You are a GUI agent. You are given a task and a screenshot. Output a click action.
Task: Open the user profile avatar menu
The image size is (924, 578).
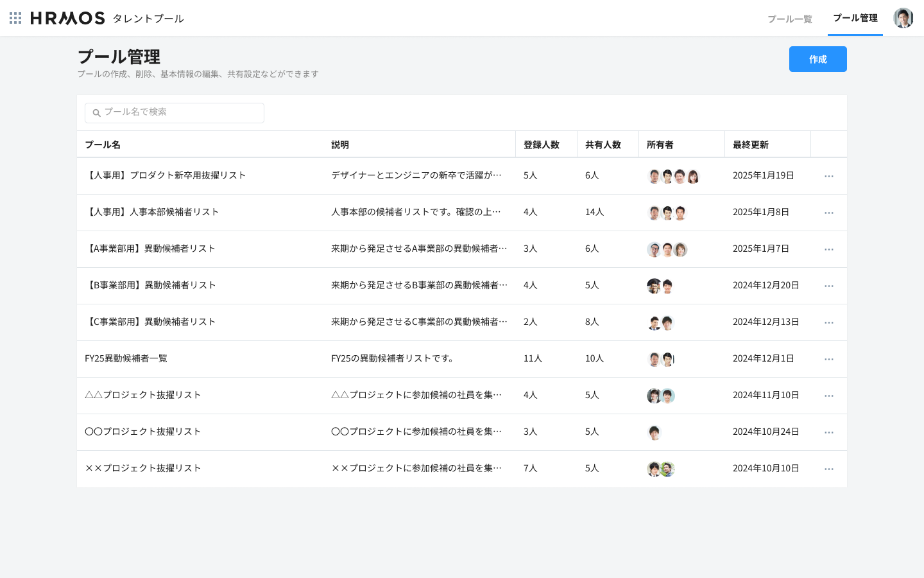click(x=903, y=18)
